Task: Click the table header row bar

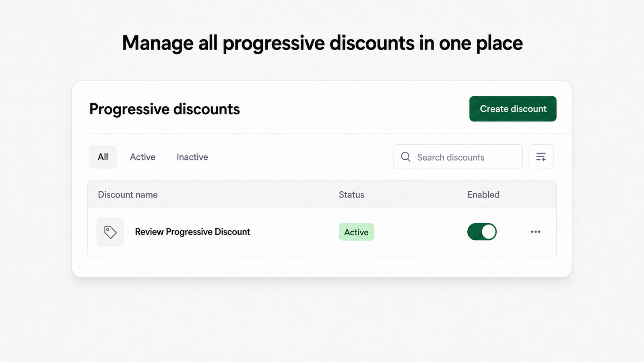Action: click(x=322, y=194)
